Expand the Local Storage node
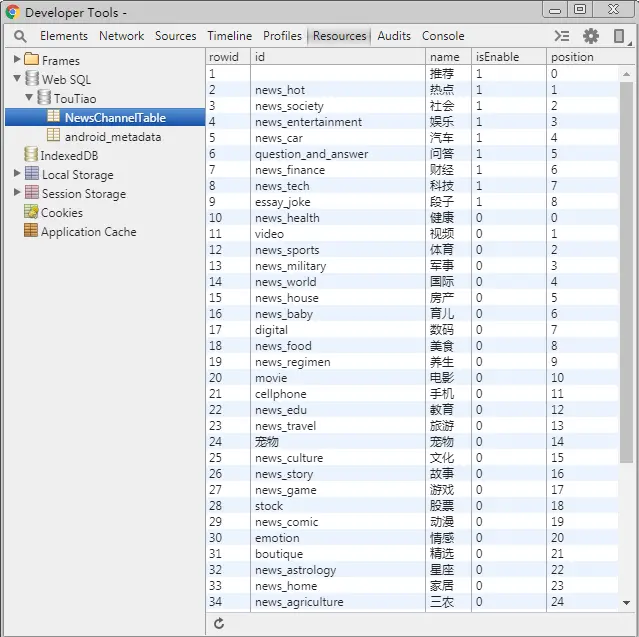Screen dimensions: 639x637 coord(17,173)
